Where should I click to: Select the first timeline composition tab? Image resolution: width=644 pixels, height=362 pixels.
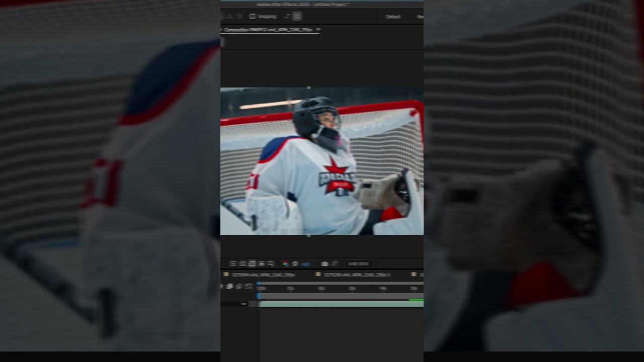[x=259, y=275]
